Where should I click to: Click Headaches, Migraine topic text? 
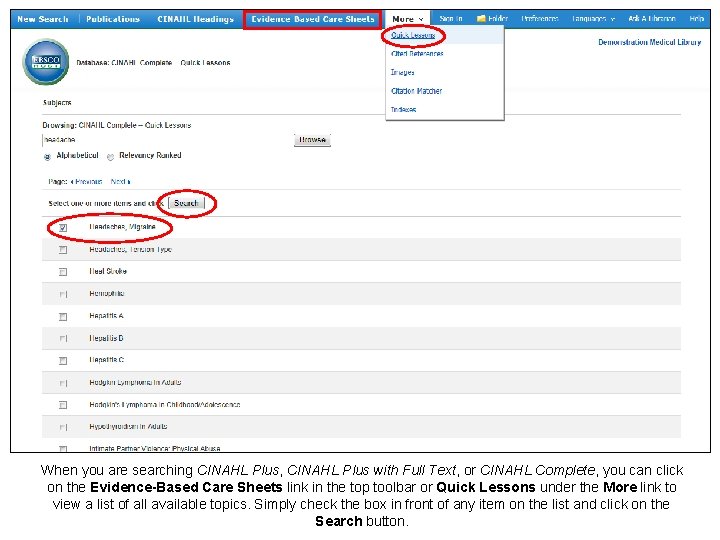click(x=122, y=227)
